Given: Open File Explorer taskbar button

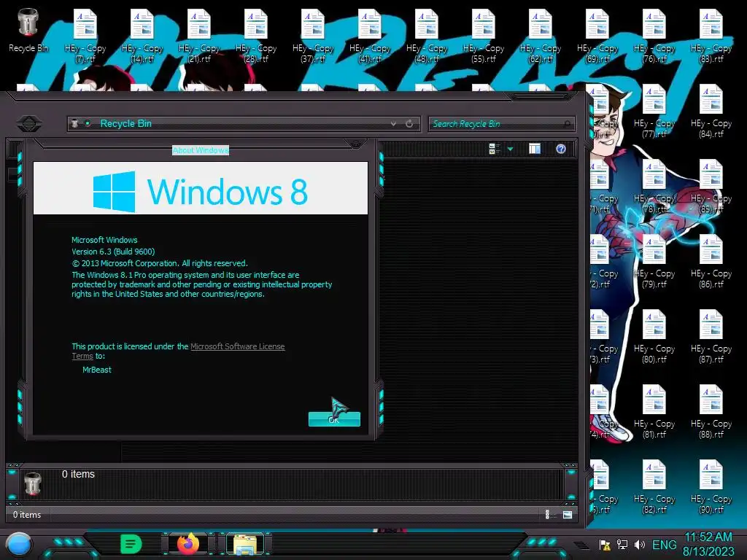Looking at the screenshot, I should [x=245, y=544].
